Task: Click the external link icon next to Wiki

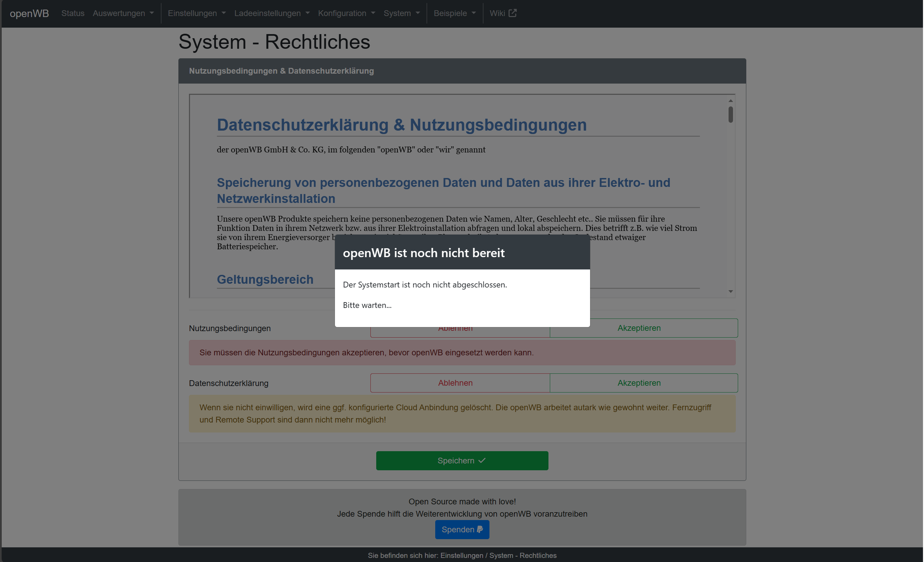Action: [x=513, y=13]
